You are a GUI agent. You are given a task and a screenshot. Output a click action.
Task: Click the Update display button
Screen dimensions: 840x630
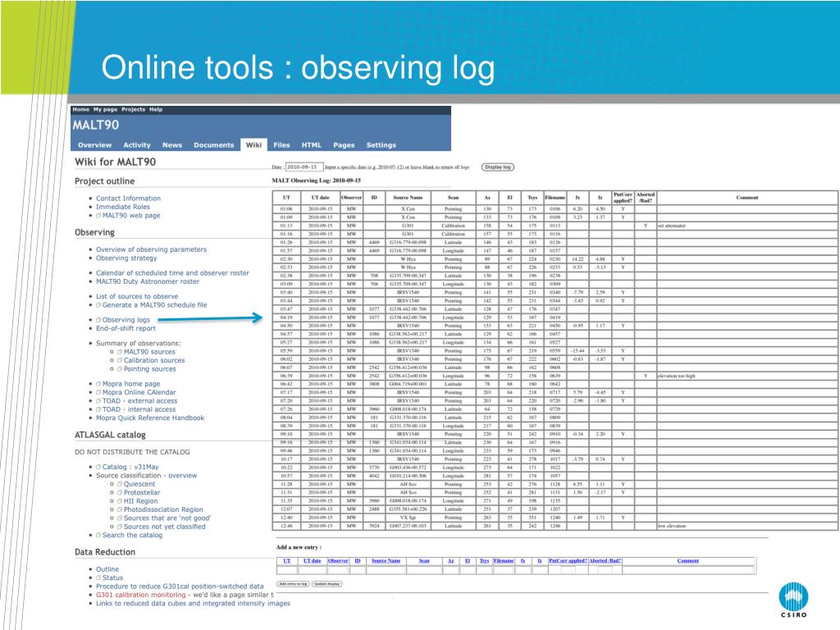(326, 584)
